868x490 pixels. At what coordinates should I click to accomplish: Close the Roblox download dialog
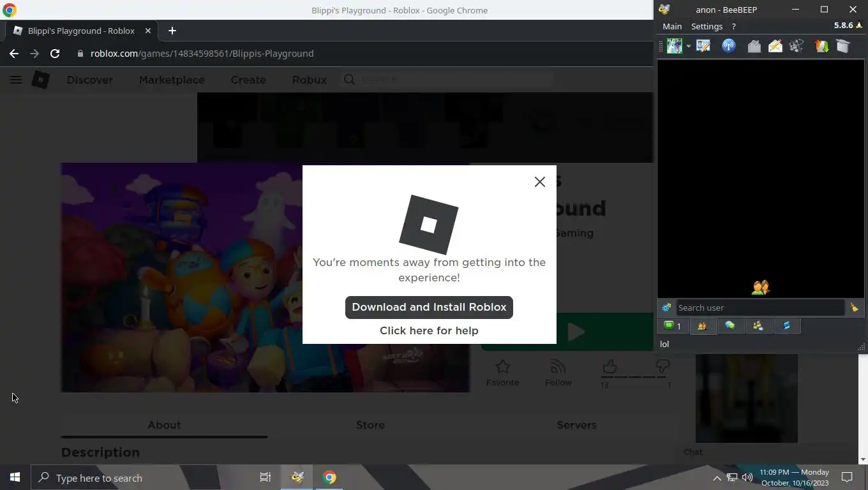point(540,182)
